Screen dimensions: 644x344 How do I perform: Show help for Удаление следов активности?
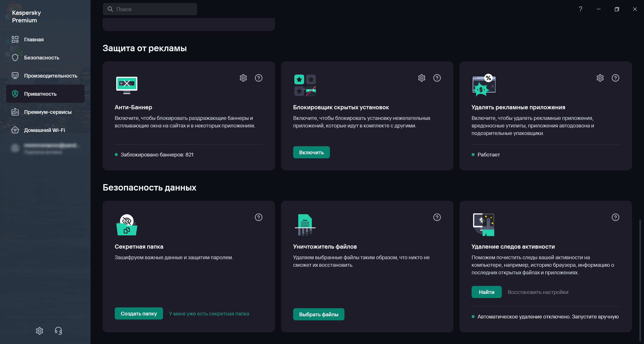[615, 217]
